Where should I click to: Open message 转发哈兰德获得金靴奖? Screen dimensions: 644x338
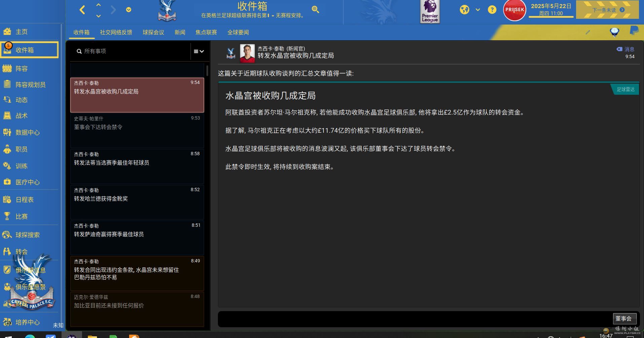[137, 202]
